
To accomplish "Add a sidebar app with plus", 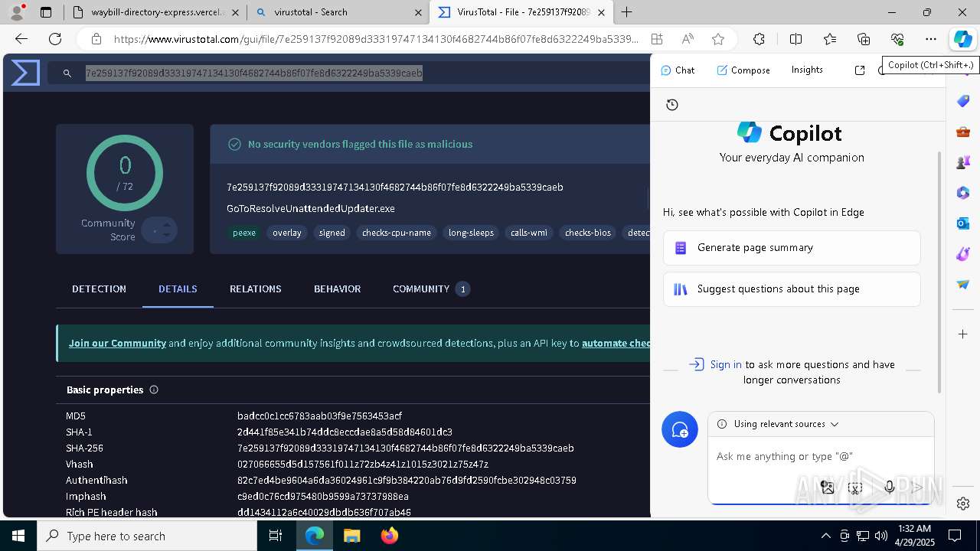I will tap(963, 334).
